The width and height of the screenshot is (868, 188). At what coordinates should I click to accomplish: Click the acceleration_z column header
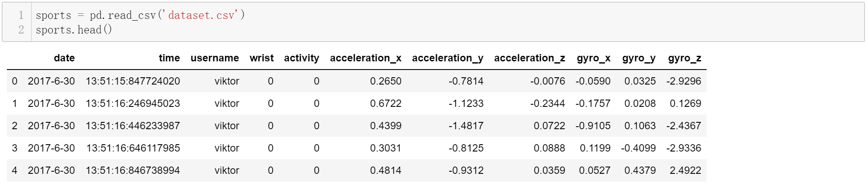[x=530, y=58]
